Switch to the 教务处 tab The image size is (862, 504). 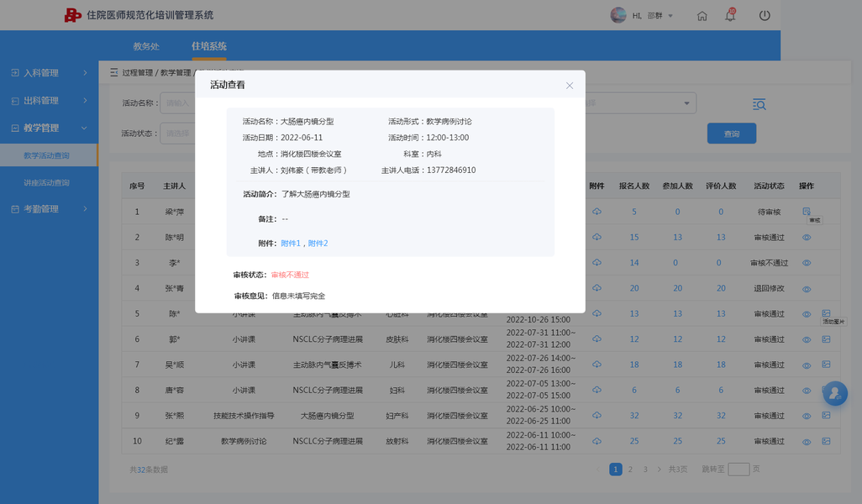146,46
